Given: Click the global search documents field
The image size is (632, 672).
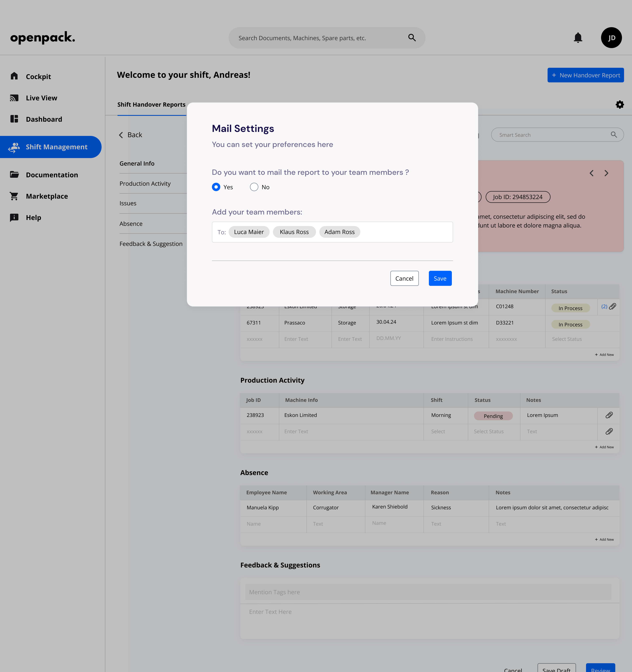Looking at the screenshot, I should [327, 38].
